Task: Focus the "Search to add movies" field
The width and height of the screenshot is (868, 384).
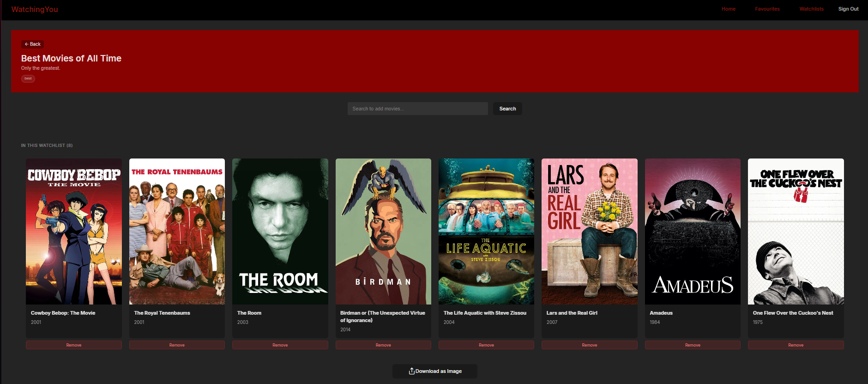Action: [417, 109]
